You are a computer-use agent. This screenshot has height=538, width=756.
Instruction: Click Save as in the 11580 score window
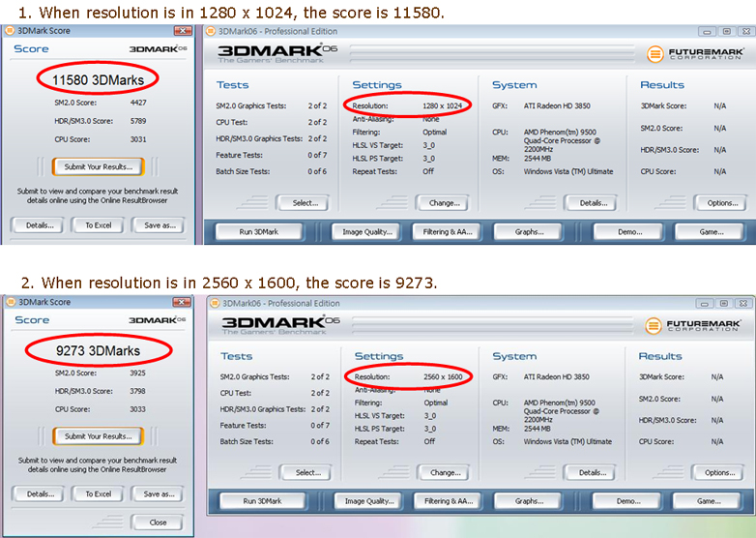tap(160, 225)
